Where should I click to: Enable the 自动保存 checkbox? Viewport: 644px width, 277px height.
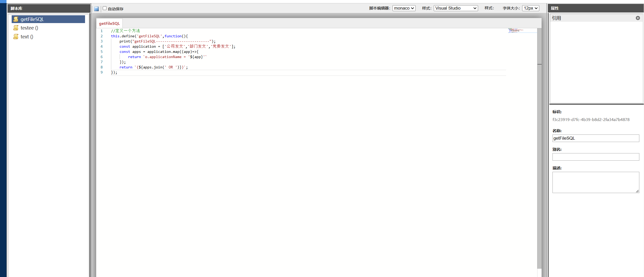(105, 8)
